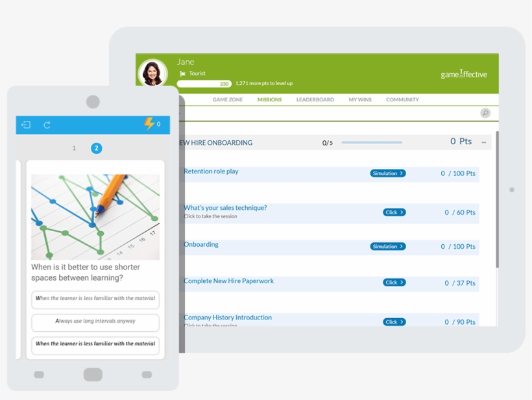Click the '0 / 100 Pts' for Retention role play
This screenshot has width=532, height=400.
(458, 173)
